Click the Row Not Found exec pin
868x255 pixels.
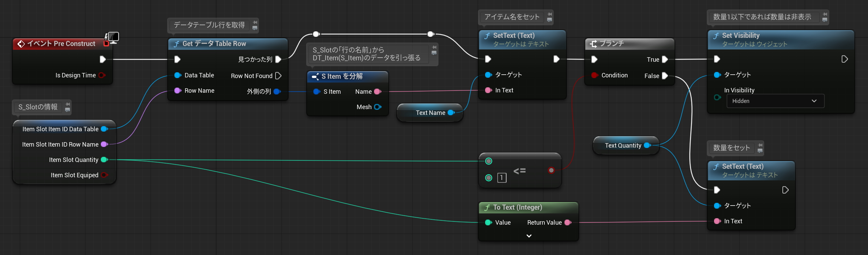pyautogui.click(x=278, y=76)
